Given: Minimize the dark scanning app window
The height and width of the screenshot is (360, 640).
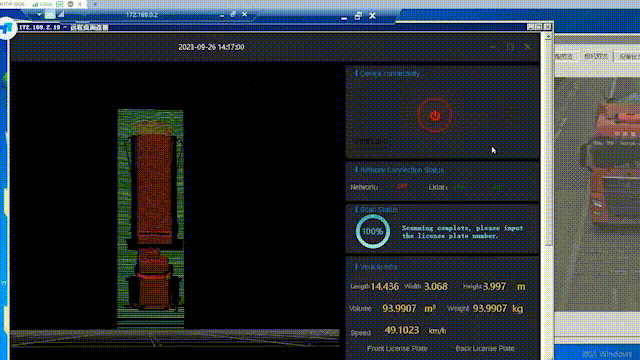Looking at the screenshot, I should (493, 47).
